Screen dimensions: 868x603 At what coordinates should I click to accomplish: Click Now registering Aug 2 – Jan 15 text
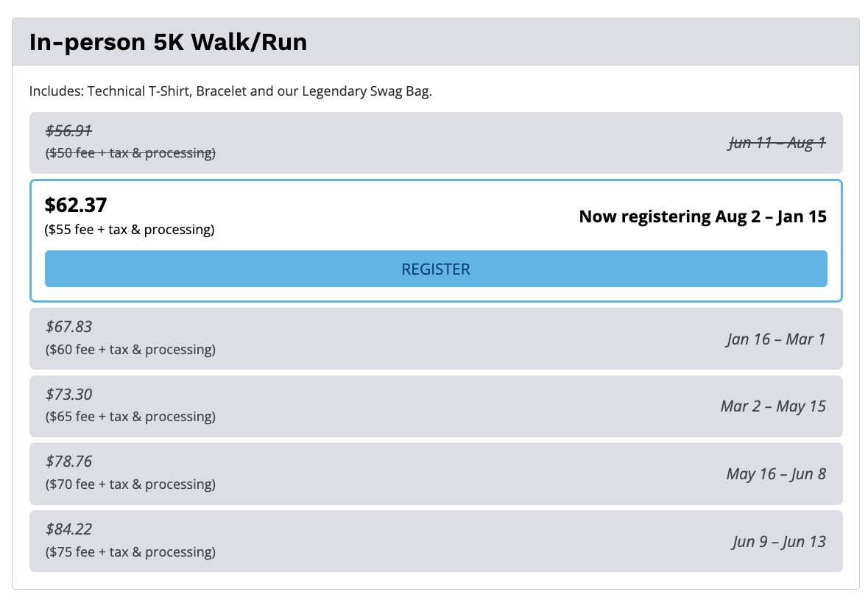[x=702, y=216]
